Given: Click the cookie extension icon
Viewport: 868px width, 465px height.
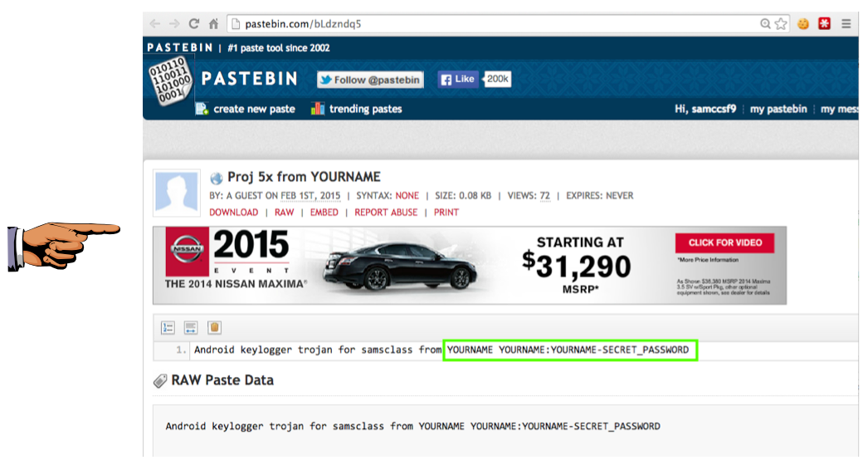Looking at the screenshot, I should (802, 24).
